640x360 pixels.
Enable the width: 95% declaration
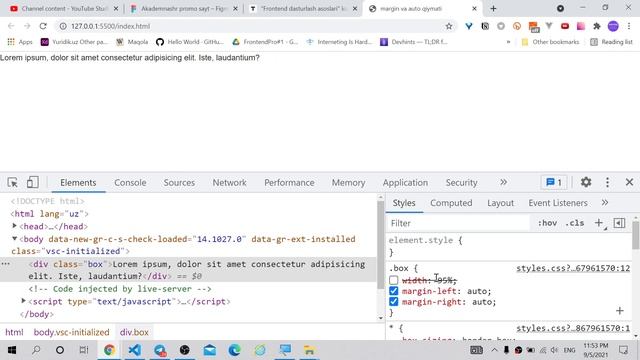(x=393, y=280)
